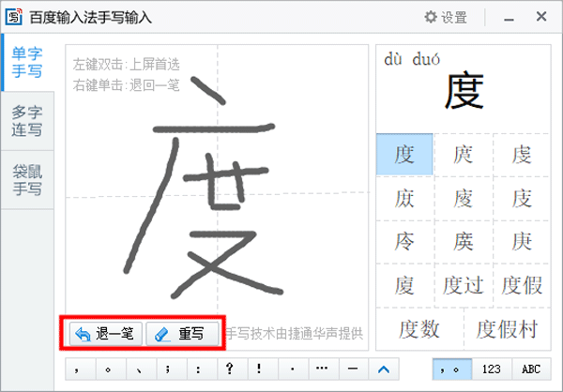Select the ABC letter mode toggle
The width and height of the screenshot is (563, 392).
point(531,369)
